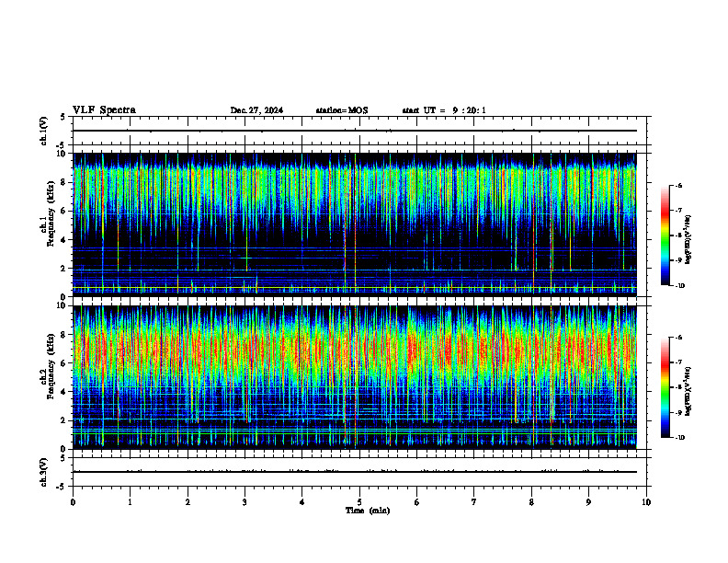The height and width of the screenshot is (563, 728).
Task: Click the "-9" tick on ch.2 colorbar
Action: click(678, 412)
